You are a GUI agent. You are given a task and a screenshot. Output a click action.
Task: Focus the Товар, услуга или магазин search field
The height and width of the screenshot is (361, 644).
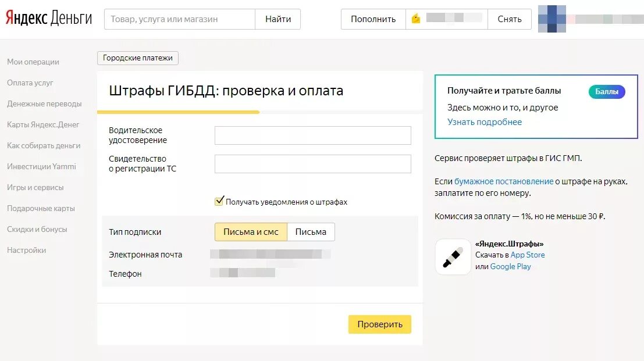180,19
